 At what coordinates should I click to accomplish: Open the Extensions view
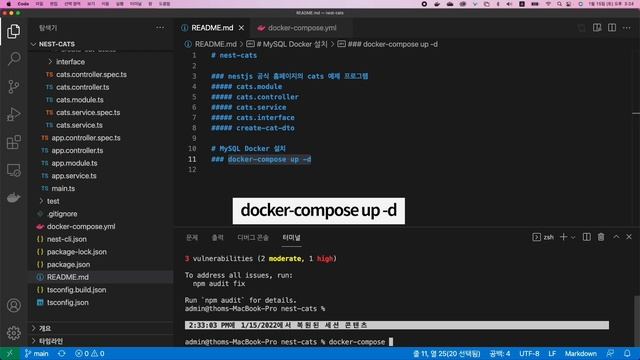(13, 142)
